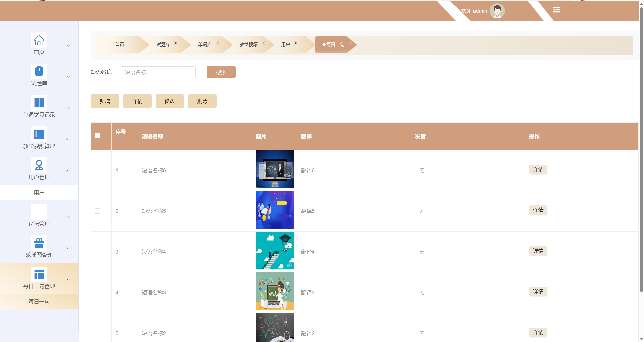Close the 用户 tab
The image size is (644, 342).
point(296,43)
